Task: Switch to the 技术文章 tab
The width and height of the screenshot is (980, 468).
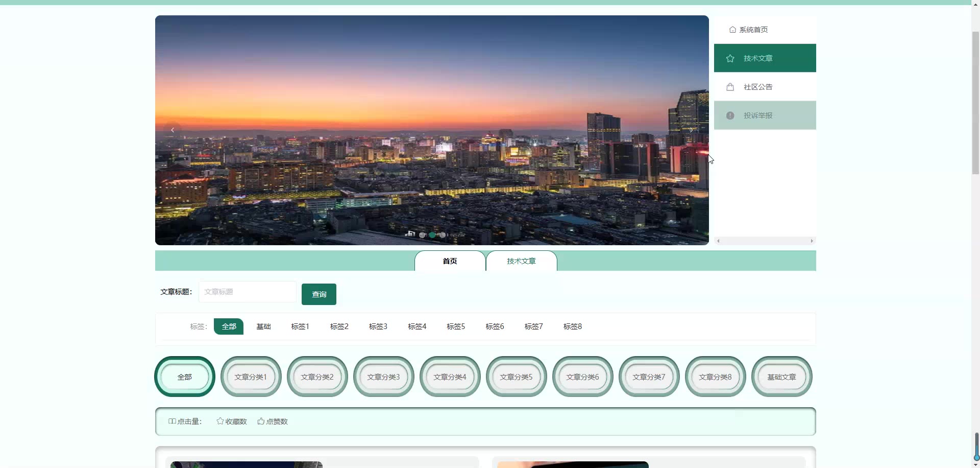Action: [x=521, y=261]
